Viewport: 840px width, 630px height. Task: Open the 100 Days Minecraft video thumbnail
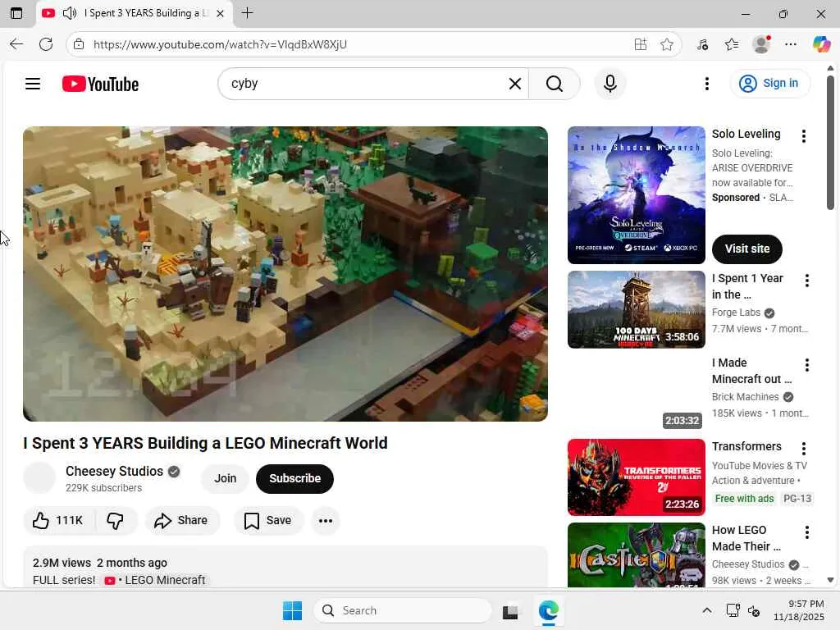pos(637,309)
